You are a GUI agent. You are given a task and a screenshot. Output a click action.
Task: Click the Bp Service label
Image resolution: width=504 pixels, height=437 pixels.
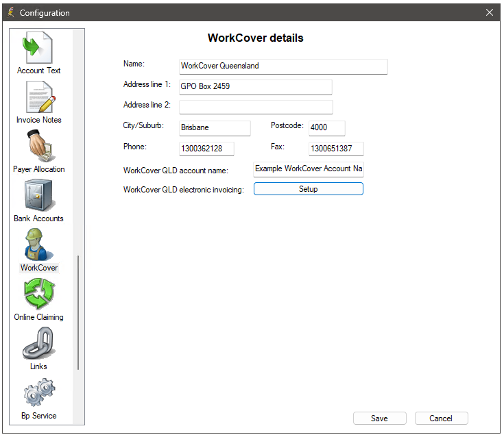click(x=39, y=416)
